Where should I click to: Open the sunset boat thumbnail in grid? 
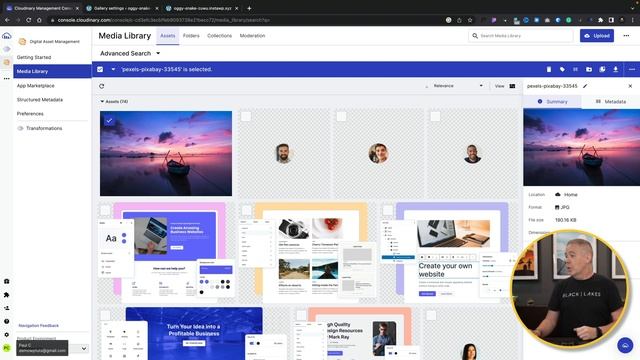[x=166, y=153]
